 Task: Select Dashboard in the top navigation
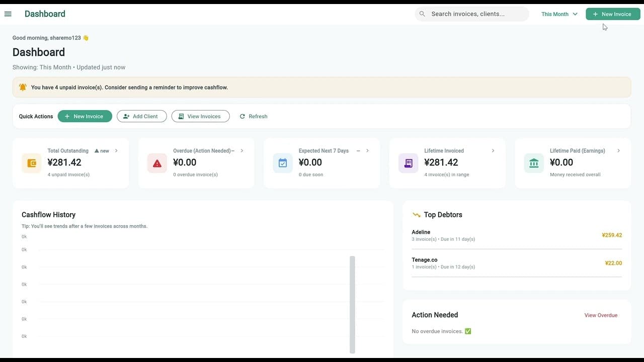pos(45,14)
